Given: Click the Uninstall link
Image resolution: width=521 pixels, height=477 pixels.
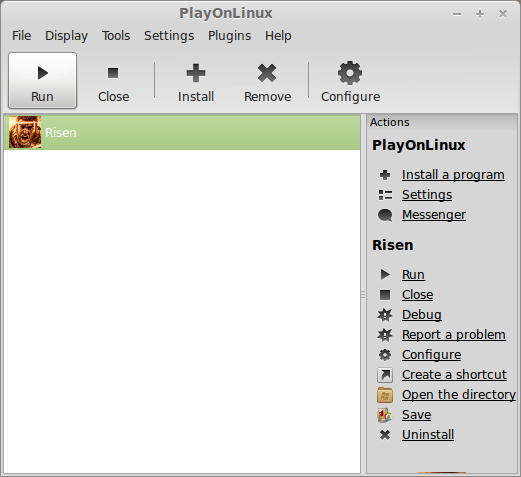Looking at the screenshot, I should 428,435.
